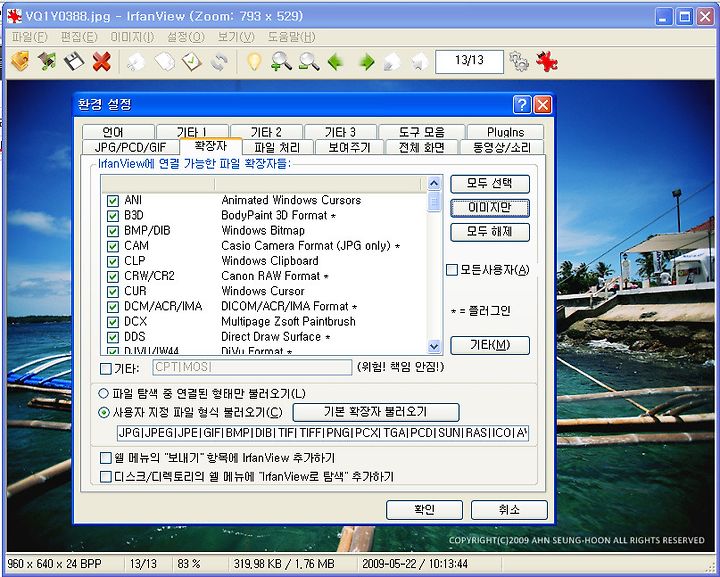The height and width of the screenshot is (577, 720).
Task: Click the Cut scissors toolbar icon
Action: [136, 62]
